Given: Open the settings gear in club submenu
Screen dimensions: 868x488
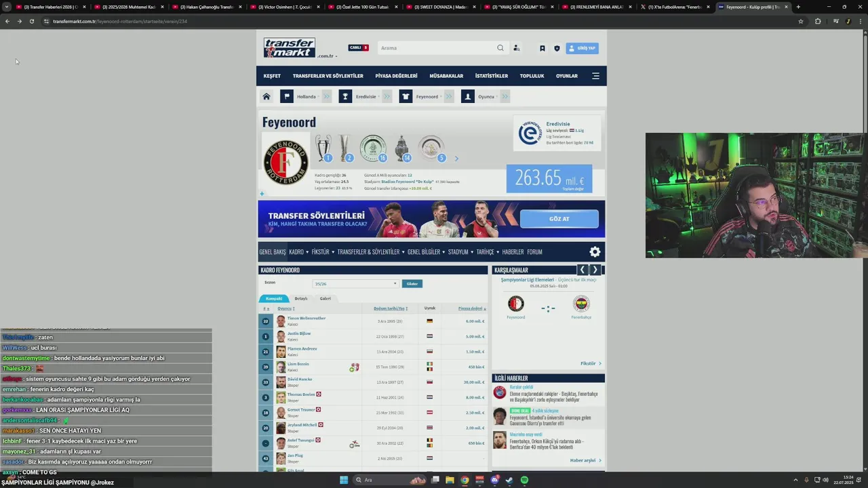Looking at the screenshot, I should click(595, 252).
